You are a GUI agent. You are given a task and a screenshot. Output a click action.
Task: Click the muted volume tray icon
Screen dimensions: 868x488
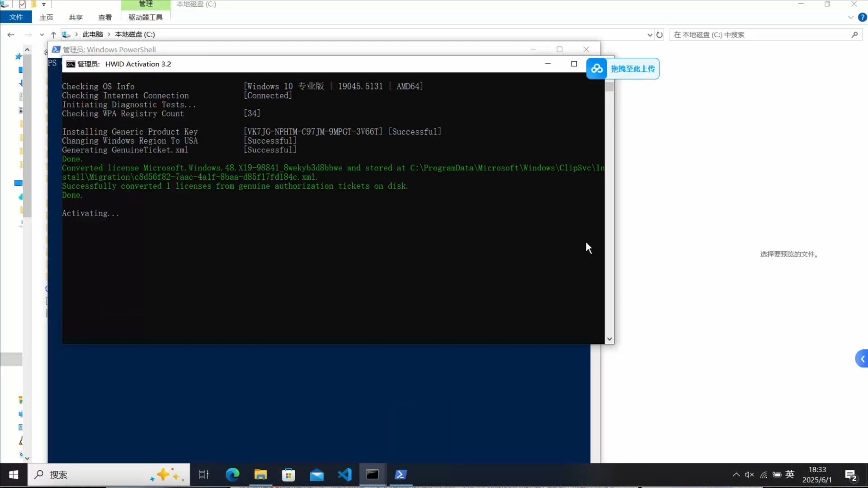750,474
